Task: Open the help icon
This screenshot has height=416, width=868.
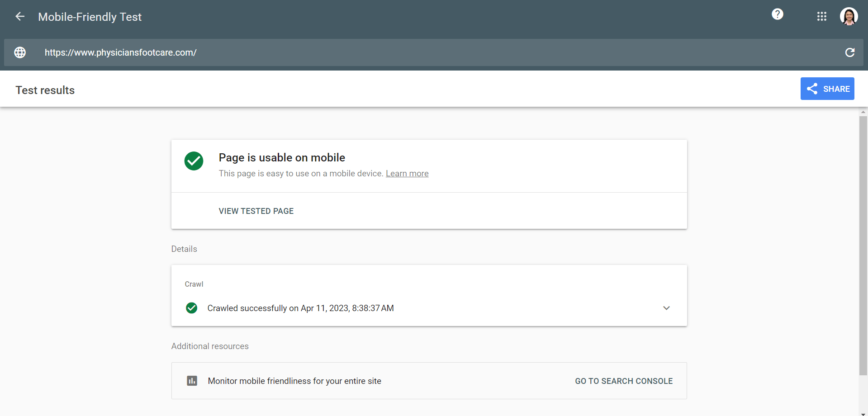Action: 777,14
